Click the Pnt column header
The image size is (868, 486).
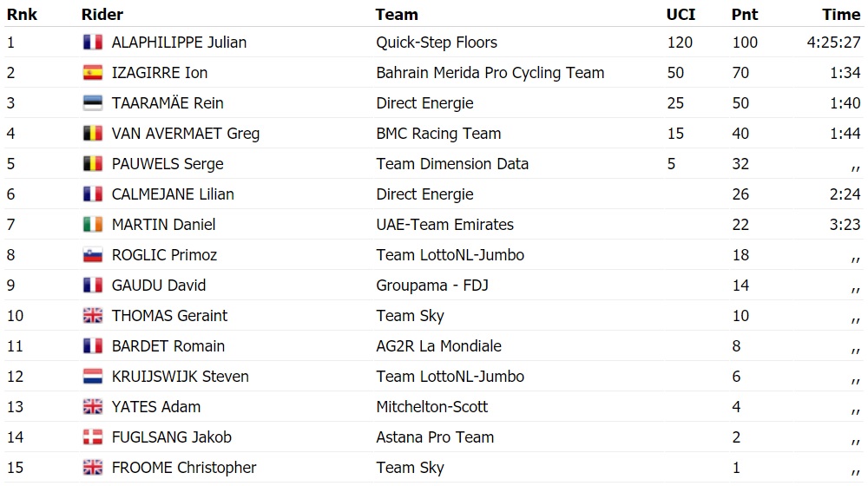(x=744, y=15)
